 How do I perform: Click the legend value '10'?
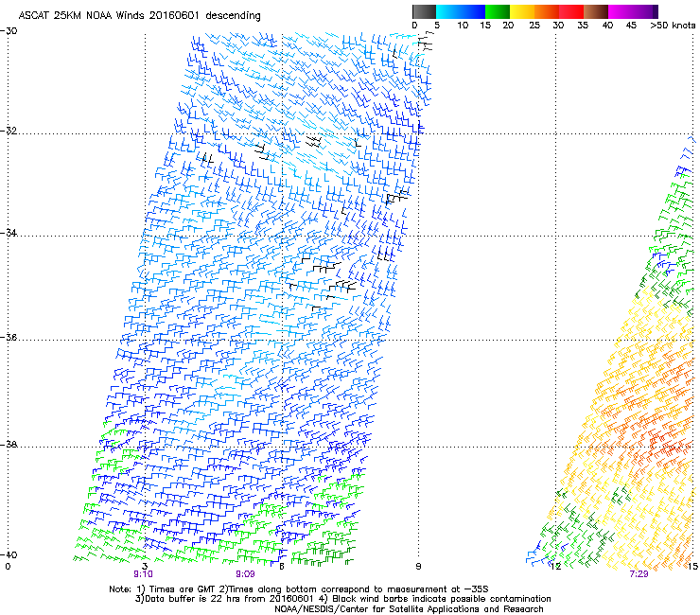pyautogui.click(x=463, y=25)
